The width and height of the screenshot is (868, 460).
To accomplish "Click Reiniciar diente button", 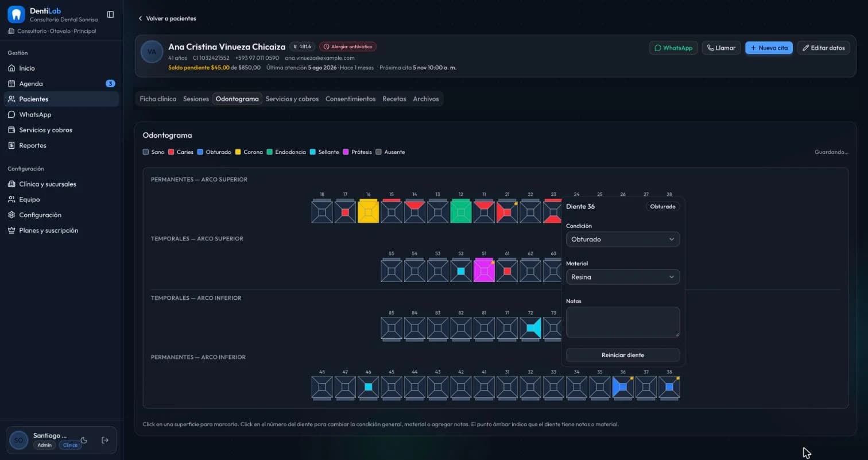I will coord(623,355).
